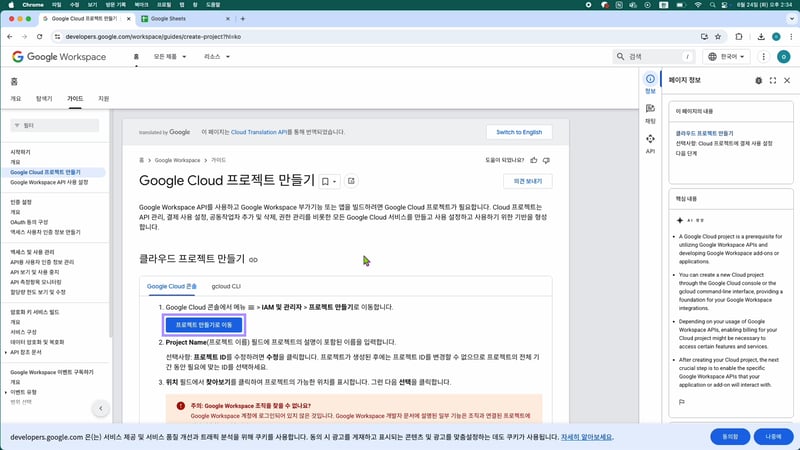800x450 pixels.
Task: Click the thumbs down feedback icon
Action: click(x=546, y=160)
